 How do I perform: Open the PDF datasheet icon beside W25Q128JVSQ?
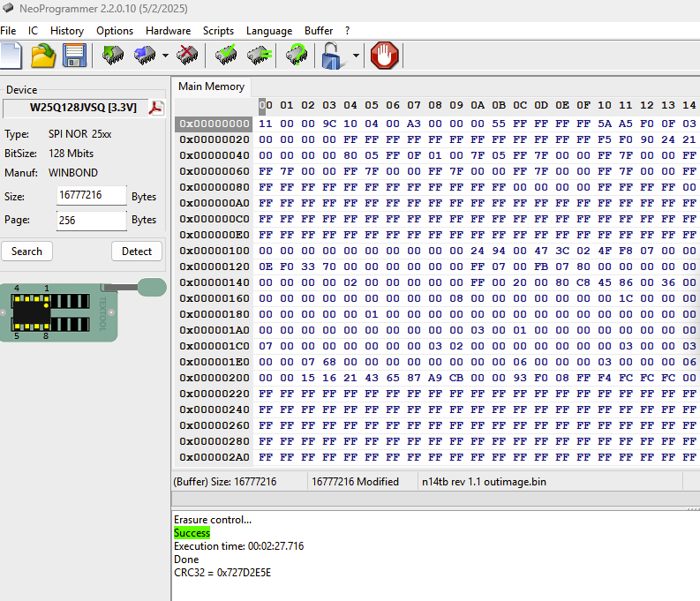click(x=156, y=108)
